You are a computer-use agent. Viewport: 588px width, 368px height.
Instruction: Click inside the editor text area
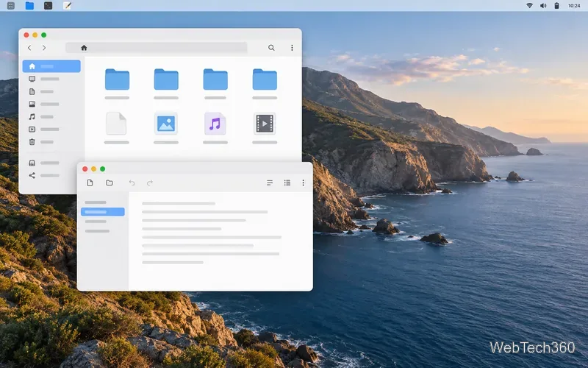pos(220,241)
